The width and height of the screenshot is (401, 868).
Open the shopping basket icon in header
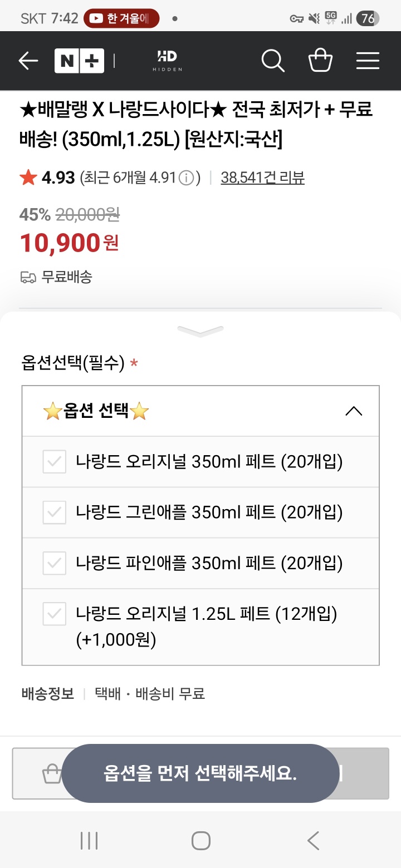[x=320, y=61]
